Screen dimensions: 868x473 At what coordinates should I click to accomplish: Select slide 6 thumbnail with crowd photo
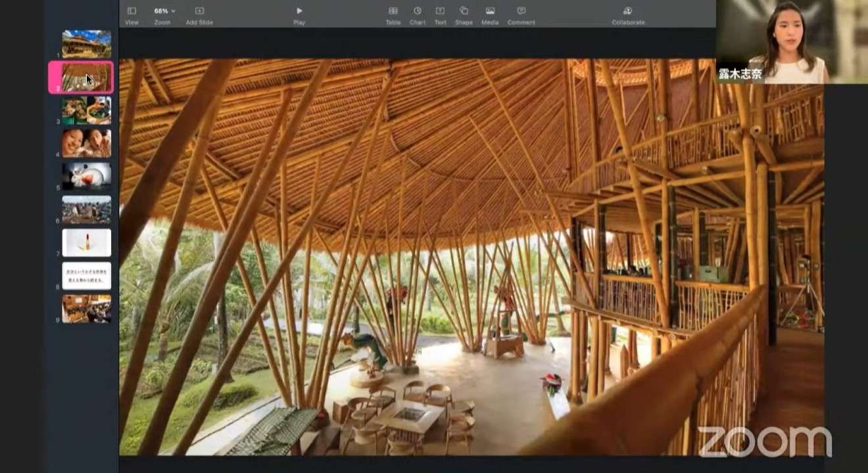pyautogui.click(x=87, y=210)
